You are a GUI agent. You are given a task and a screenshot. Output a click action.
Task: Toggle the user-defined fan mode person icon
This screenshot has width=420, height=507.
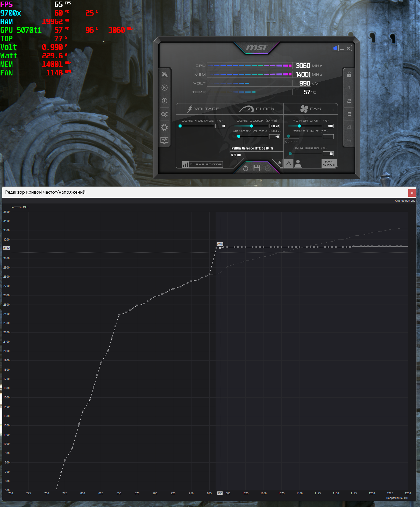coord(298,163)
